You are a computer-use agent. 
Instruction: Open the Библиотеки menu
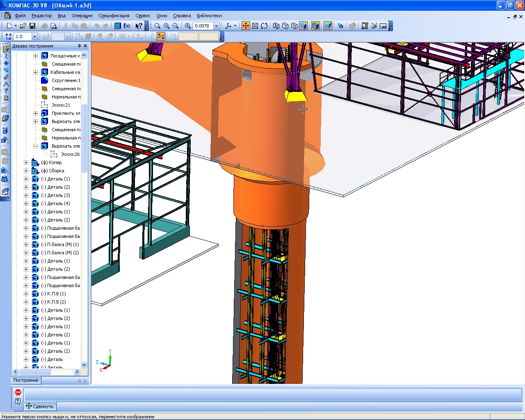click(x=209, y=16)
